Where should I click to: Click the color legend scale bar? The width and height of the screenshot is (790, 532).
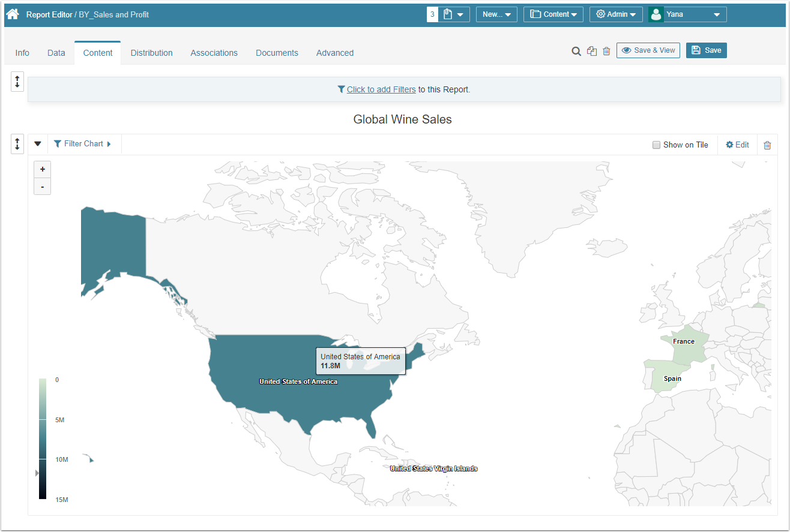[43, 438]
